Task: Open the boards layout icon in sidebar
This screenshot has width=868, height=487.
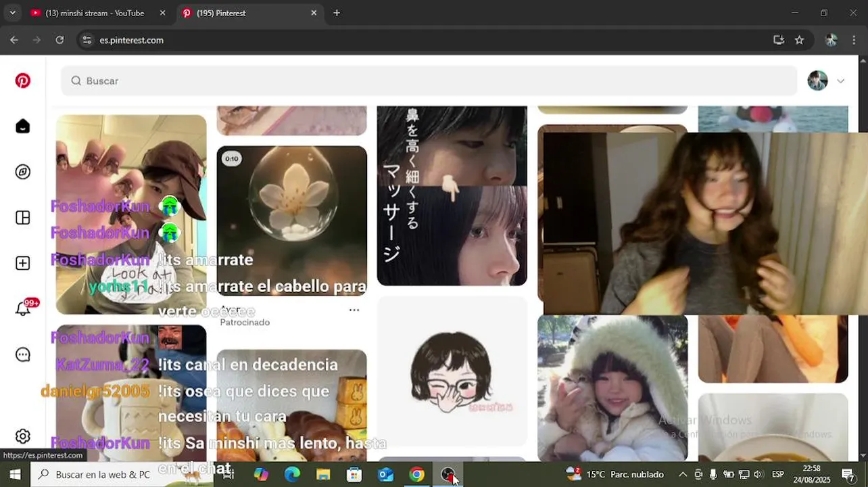Action: (x=23, y=218)
